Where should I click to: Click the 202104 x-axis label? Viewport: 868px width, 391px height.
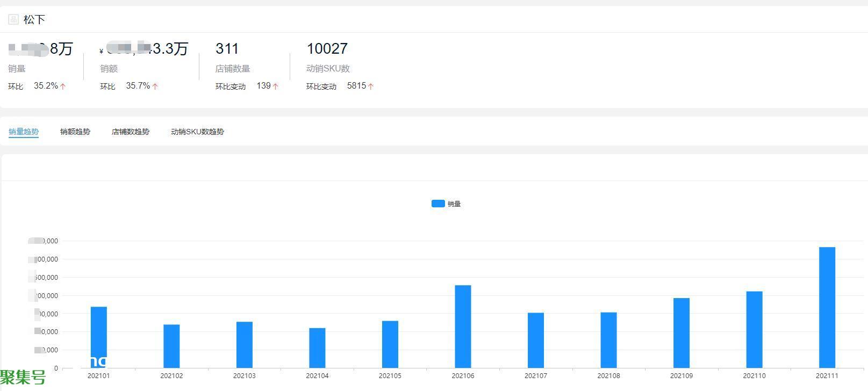[x=317, y=376]
